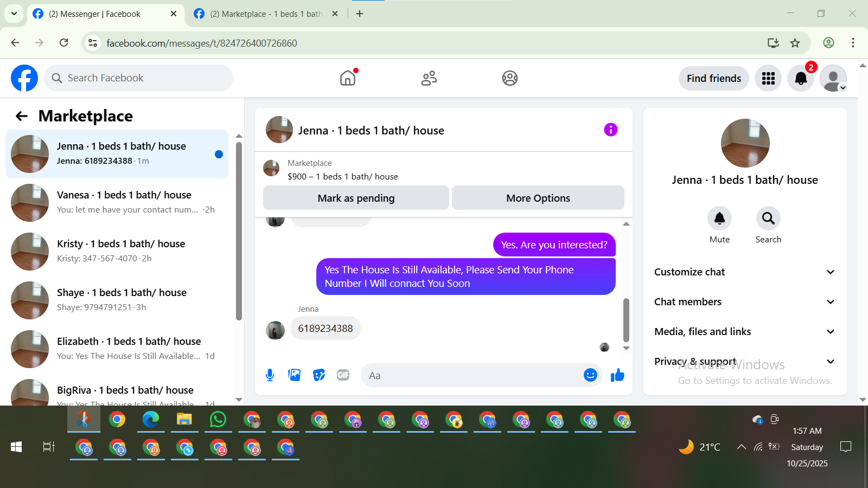Expand Chat members section
Viewport: 868px width, 488px height.
point(744,302)
